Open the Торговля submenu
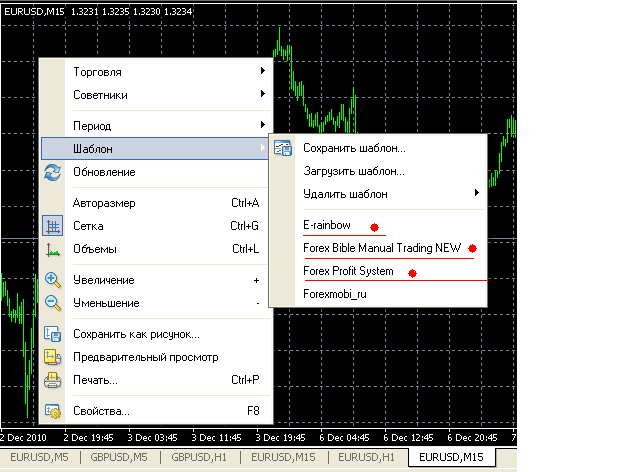 tap(155, 72)
